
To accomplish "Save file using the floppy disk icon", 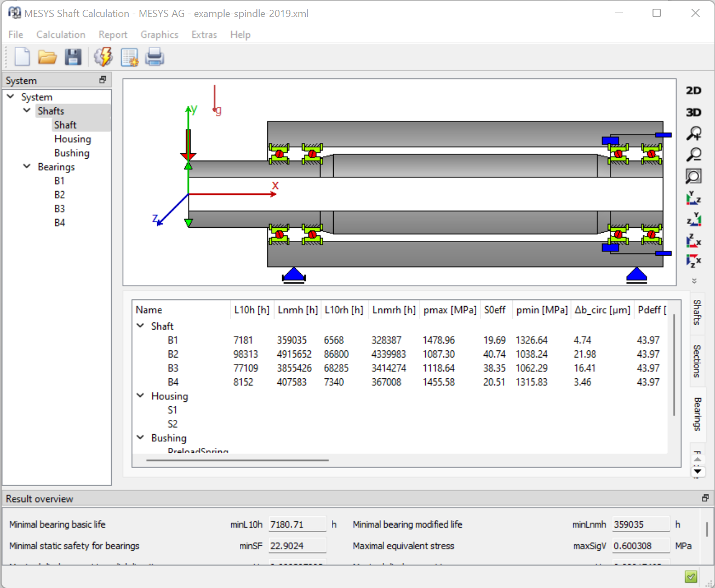I will (73, 57).
